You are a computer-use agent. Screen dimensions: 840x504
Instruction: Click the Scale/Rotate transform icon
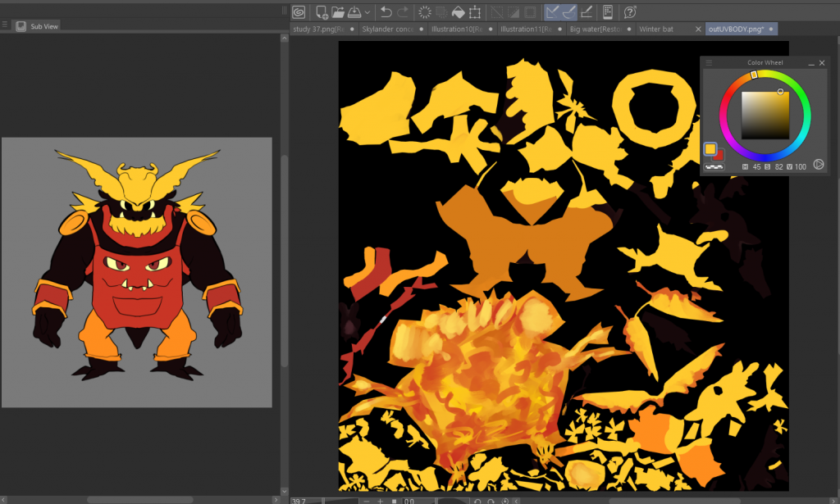pos(475,11)
